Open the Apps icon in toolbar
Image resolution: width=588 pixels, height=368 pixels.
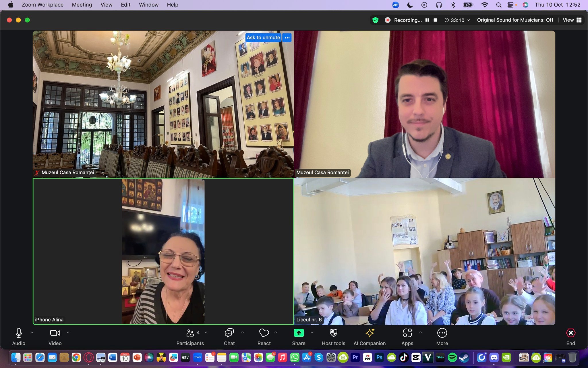407,333
